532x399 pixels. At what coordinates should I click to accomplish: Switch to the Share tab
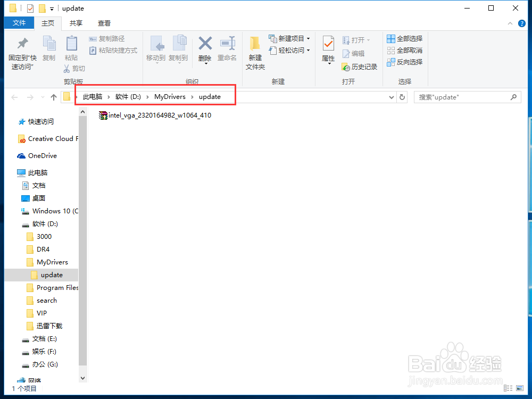76,23
